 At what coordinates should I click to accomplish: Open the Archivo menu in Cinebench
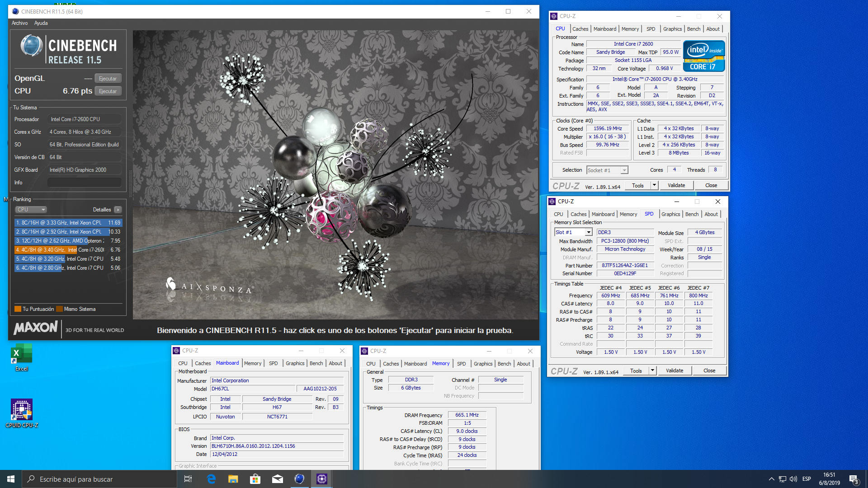click(19, 23)
